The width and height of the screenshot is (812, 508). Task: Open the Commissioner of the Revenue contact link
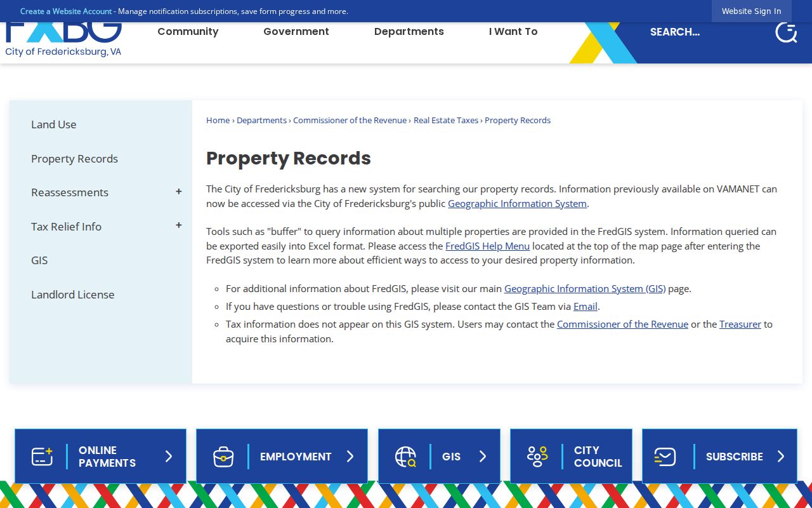tap(622, 324)
